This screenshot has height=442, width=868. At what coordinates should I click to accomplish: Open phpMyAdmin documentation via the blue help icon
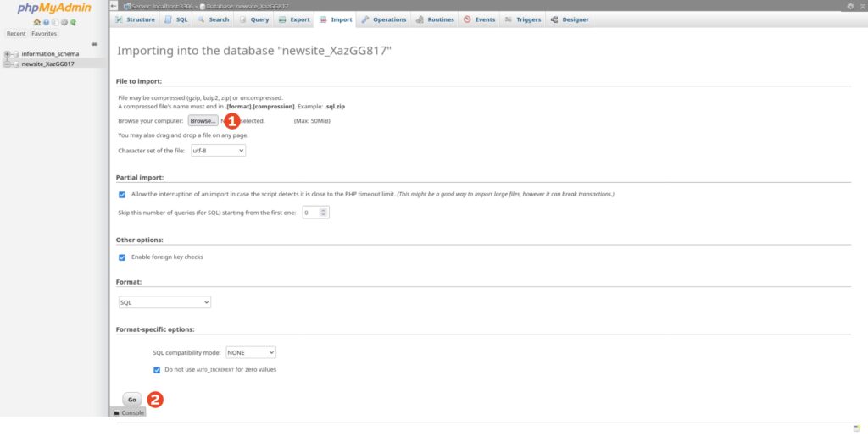(46, 22)
